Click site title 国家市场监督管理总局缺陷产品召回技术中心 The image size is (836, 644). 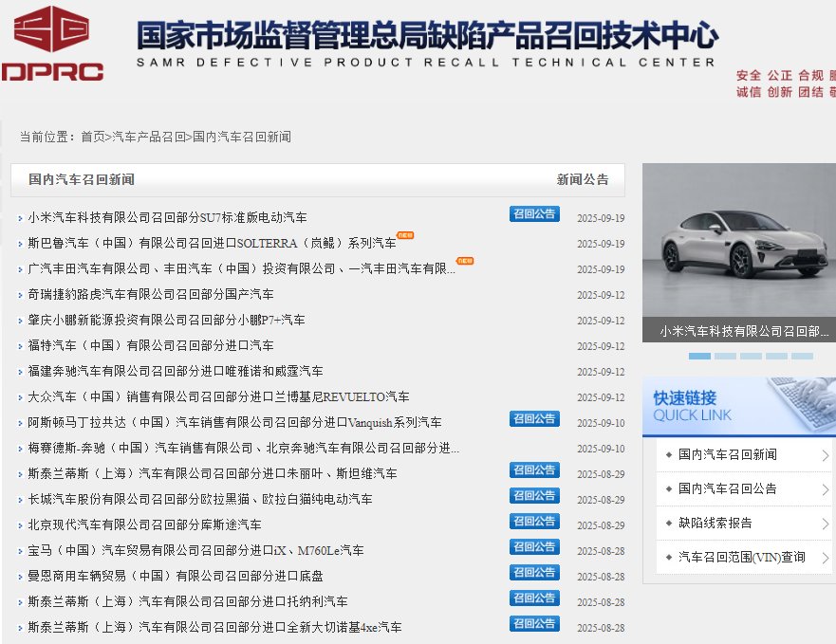[x=428, y=35]
